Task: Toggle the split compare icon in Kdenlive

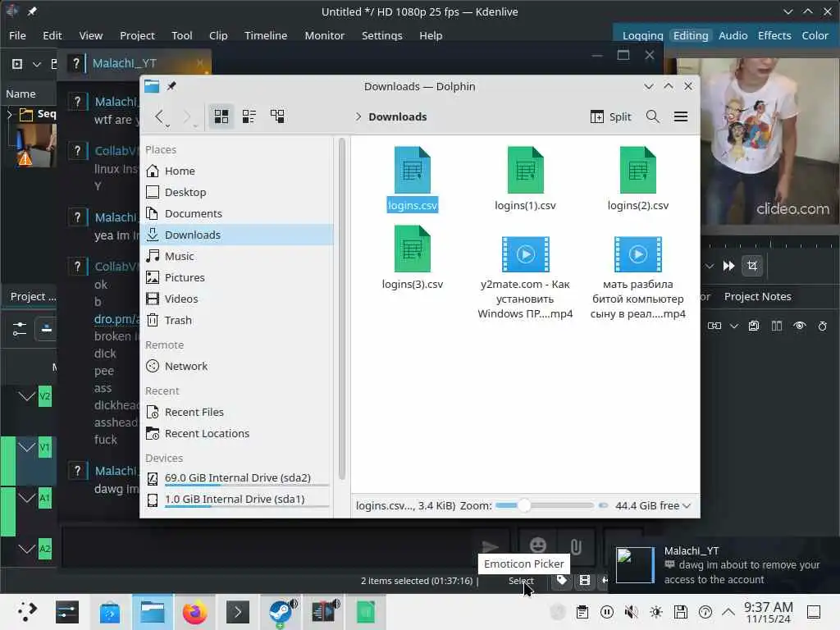Action: (777, 326)
